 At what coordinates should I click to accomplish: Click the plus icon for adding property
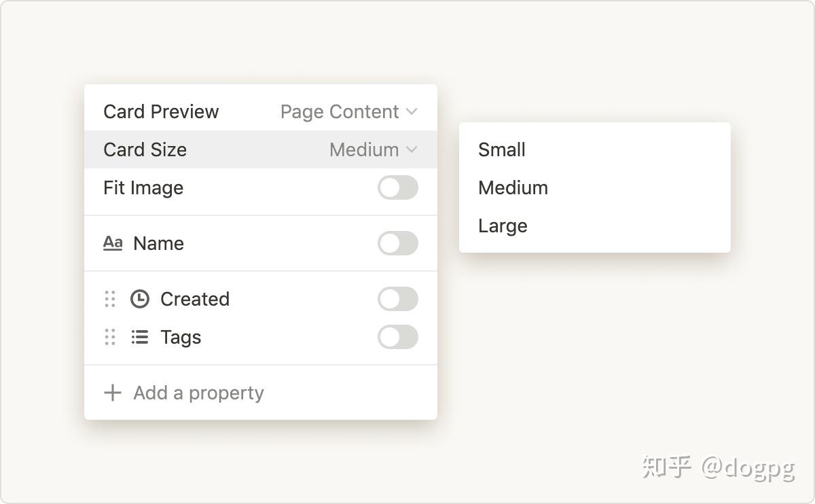pos(113,393)
